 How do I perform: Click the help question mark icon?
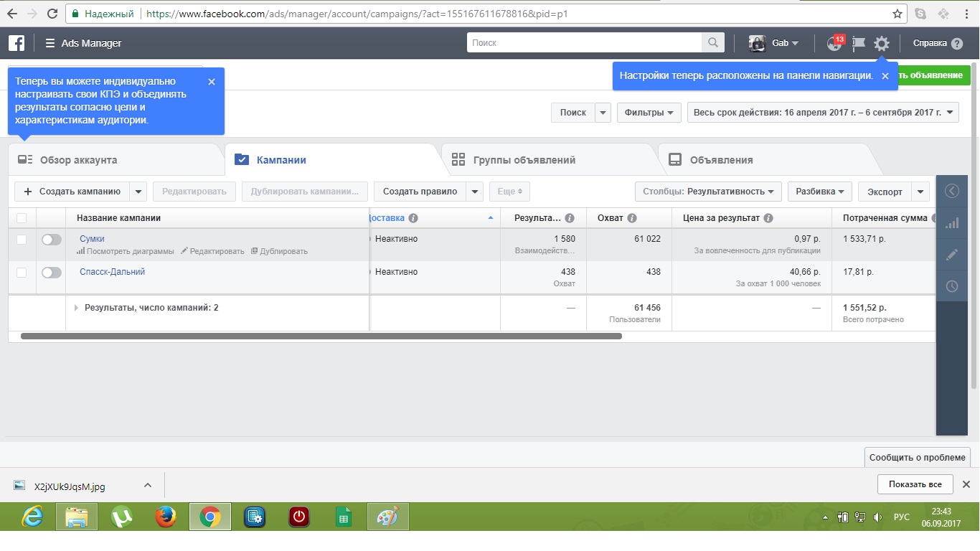[x=957, y=43]
